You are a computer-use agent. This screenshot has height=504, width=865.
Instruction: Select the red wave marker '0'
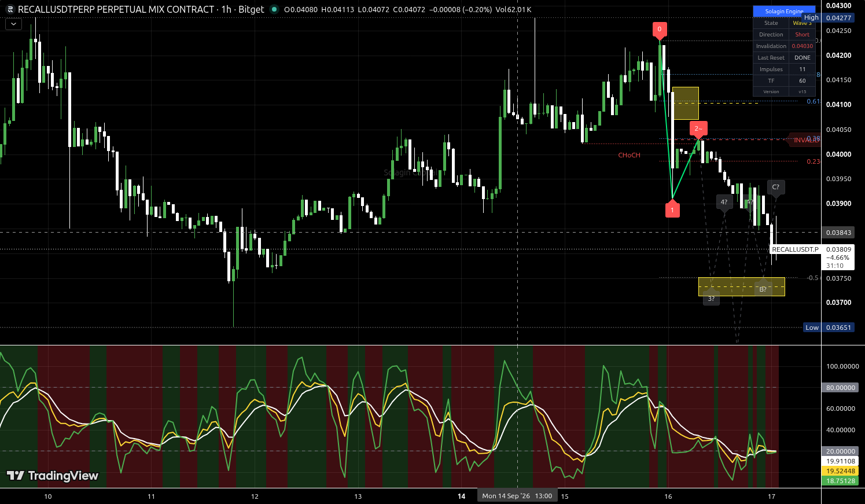pos(659,29)
